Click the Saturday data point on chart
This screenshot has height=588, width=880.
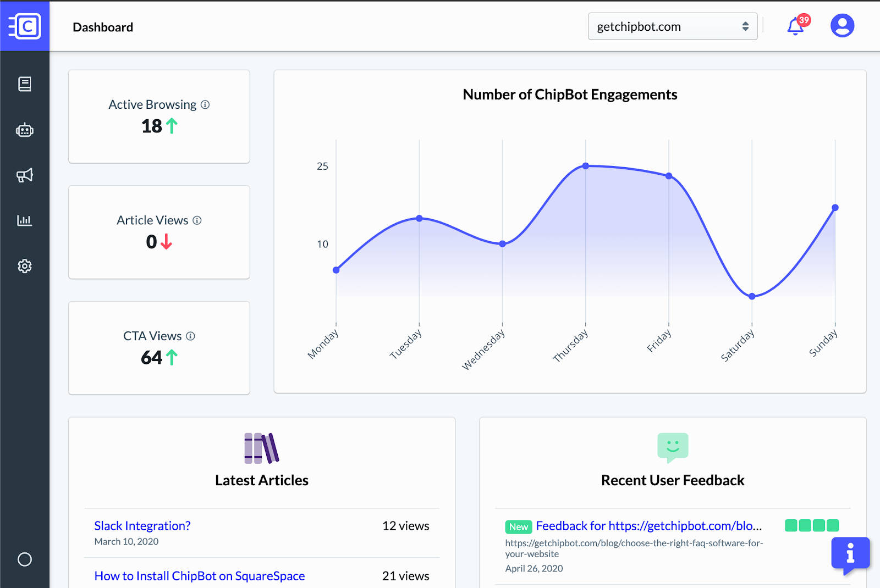[x=752, y=296]
